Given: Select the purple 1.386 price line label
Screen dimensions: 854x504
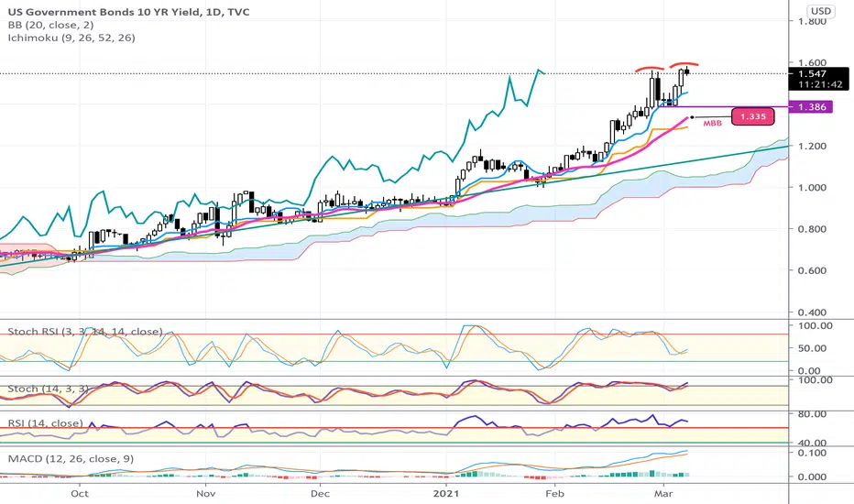Looking at the screenshot, I should coord(812,107).
